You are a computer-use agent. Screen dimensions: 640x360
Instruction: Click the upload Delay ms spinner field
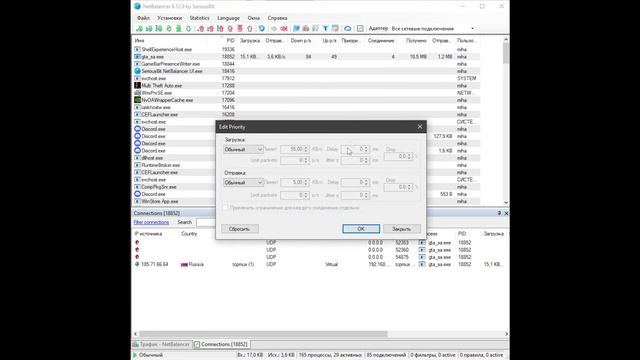[355, 182]
